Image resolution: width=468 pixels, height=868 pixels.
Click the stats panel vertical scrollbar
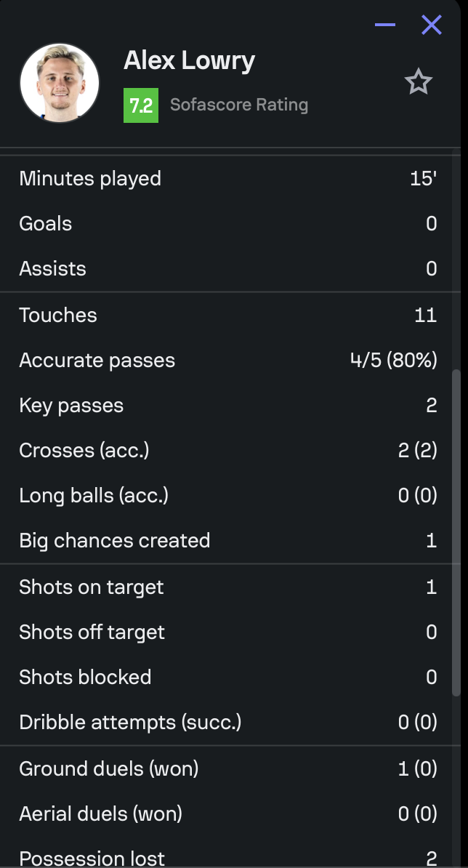click(x=456, y=533)
